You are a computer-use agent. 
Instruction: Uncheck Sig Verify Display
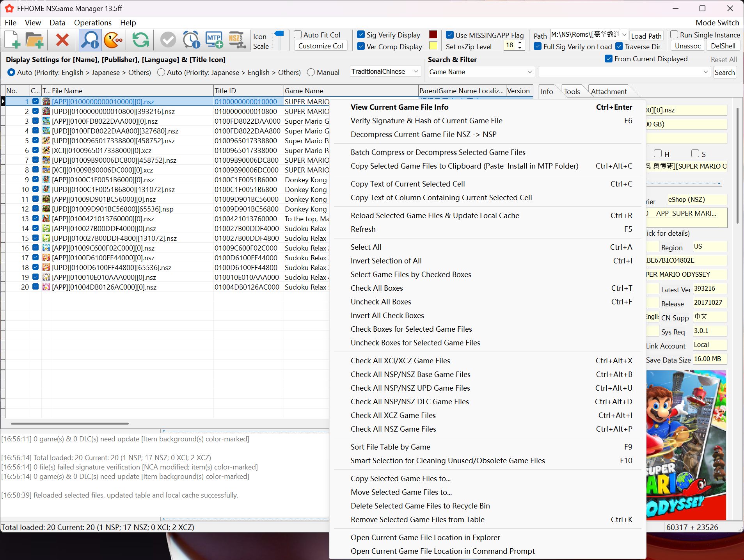click(361, 35)
